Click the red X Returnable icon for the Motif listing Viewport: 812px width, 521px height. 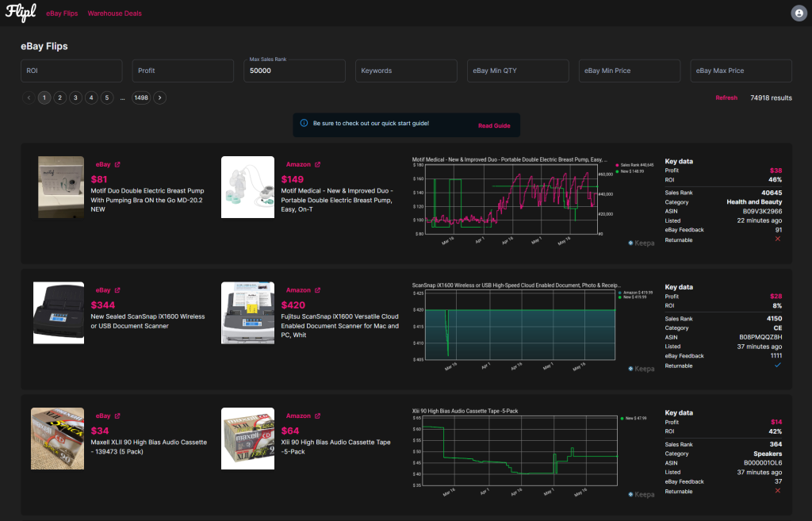[x=778, y=239]
